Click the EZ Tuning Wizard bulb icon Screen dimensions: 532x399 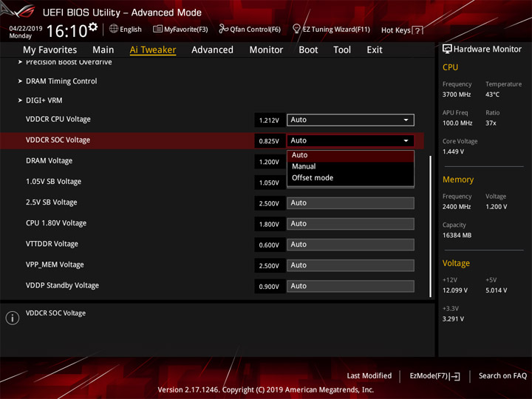(296, 29)
